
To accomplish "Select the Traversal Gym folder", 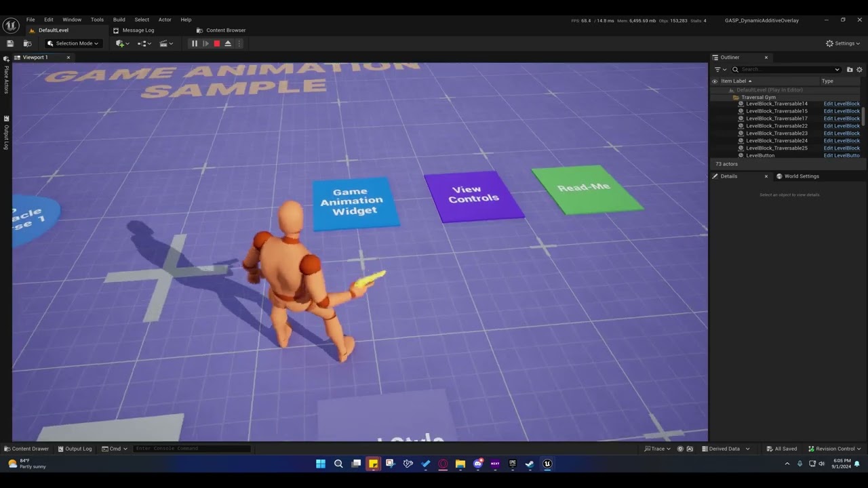I will [758, 97].
